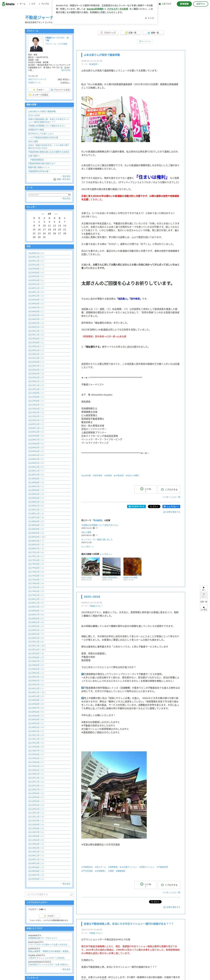This screenshot has height=980, width=210.
Task: Click the #住まいは権利 hashtag
Action: point(132,475)
